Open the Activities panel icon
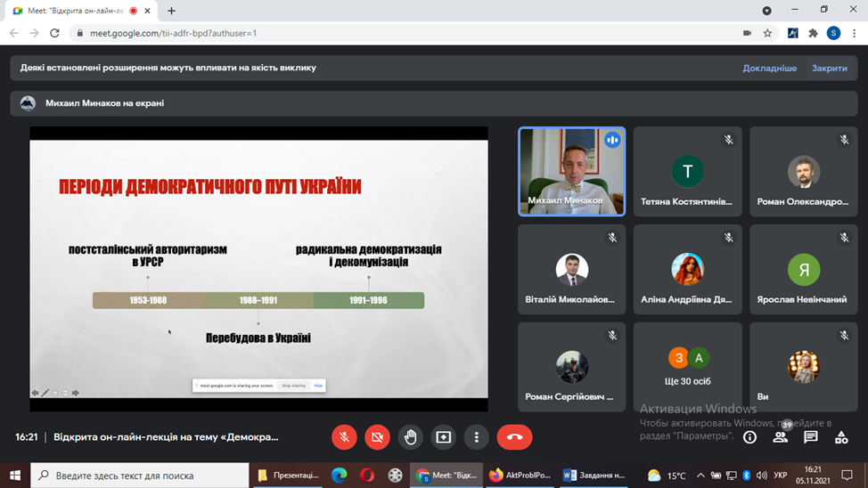 pos(841,437)
